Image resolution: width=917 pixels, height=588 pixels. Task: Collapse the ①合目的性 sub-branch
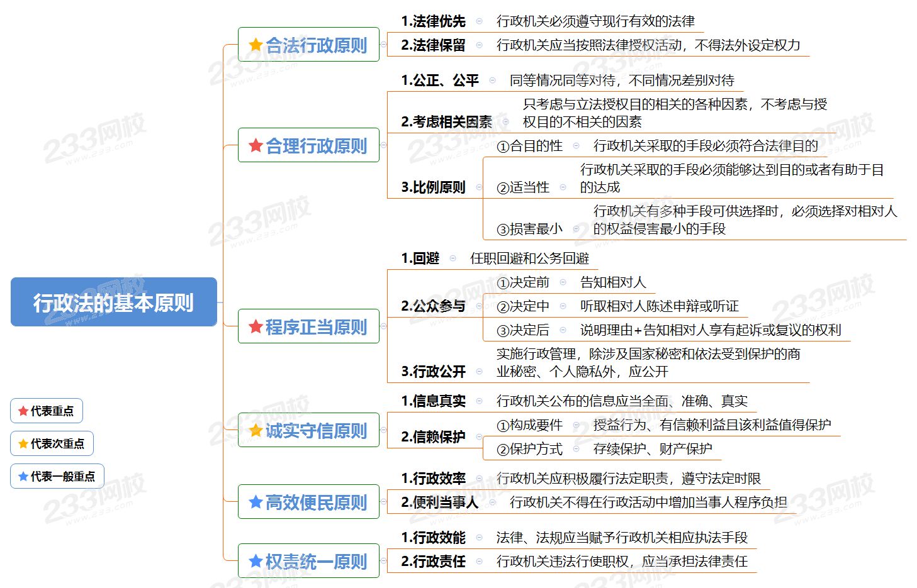click(x=576, y=146)
